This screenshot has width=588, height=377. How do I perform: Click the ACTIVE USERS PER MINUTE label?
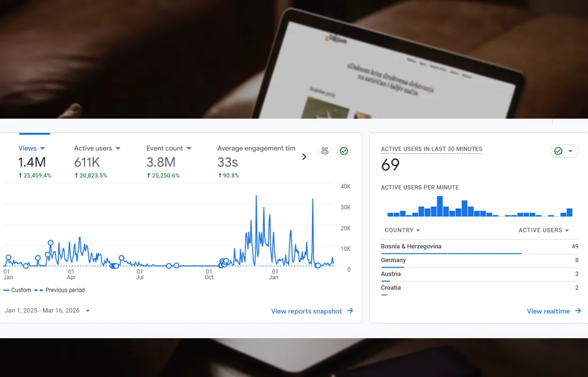point(420,188)
